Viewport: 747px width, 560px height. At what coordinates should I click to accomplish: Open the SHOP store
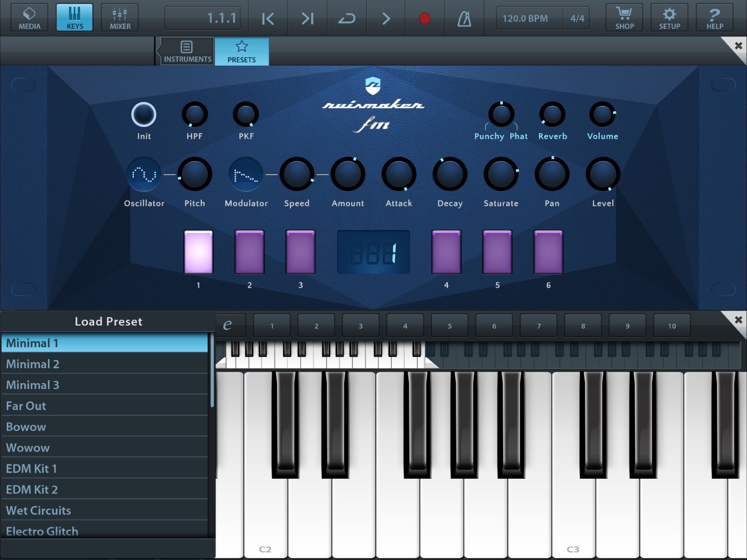click(x=624, y=17)
